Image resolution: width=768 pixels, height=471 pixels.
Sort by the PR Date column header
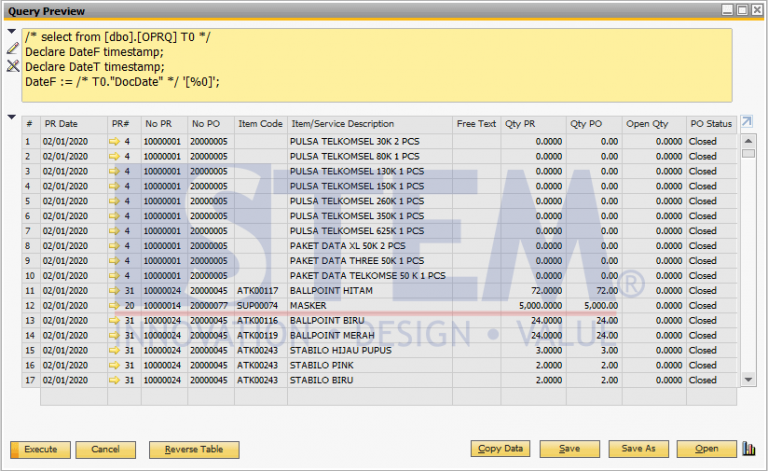point(74,124)
